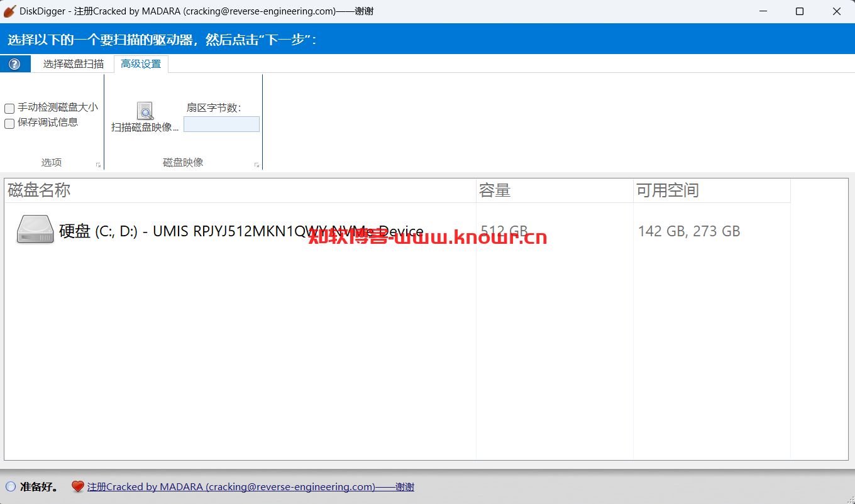855x504 pixels.
Task: Maximize the DiskDigger window
Action: [x=800, y=11]
